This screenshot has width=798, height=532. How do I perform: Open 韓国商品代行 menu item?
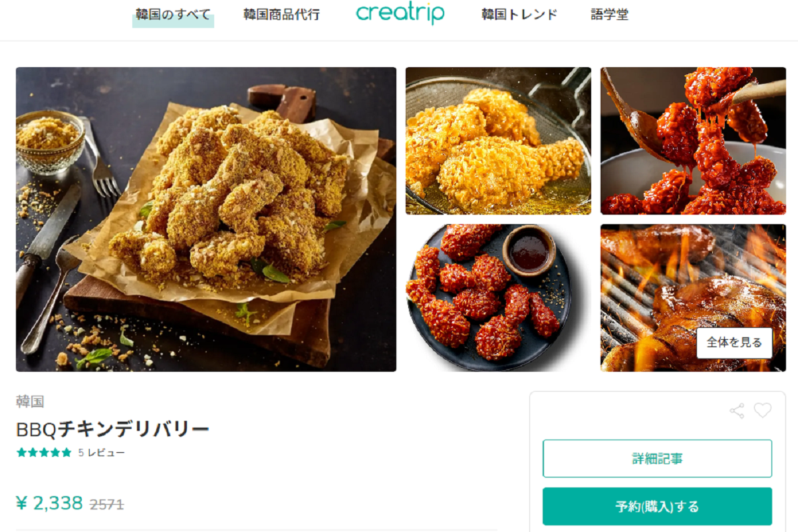(x=281, y=15)
